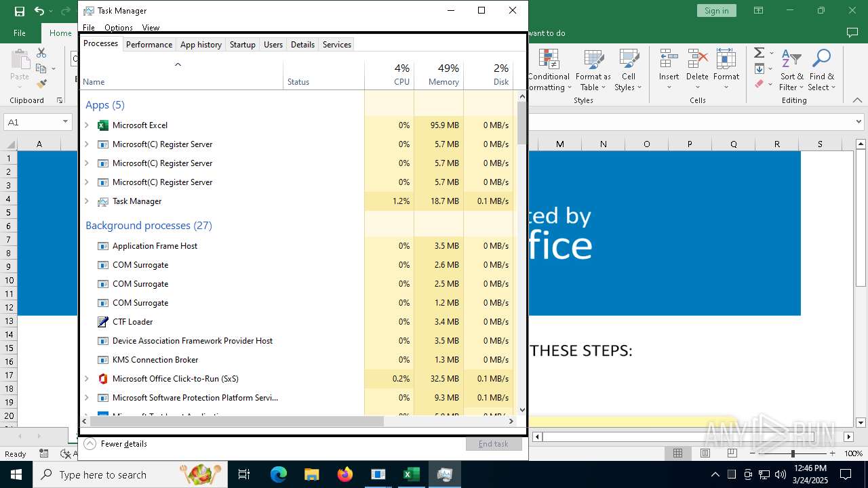Click zoom out minus button in Excel
The width and height of the screenshot is (868, 488).
click(x=753, y=453)
